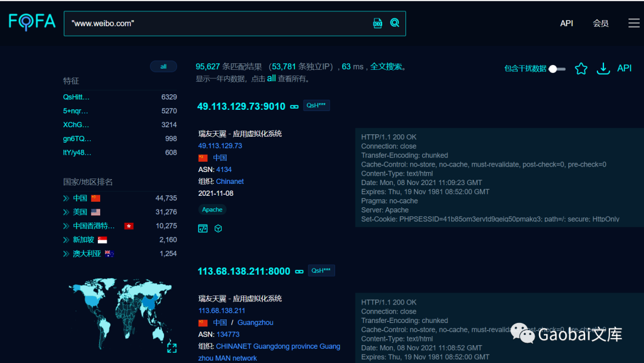Open the FOFA logo home page
This screenshot has height=363, width=644.
32,21
